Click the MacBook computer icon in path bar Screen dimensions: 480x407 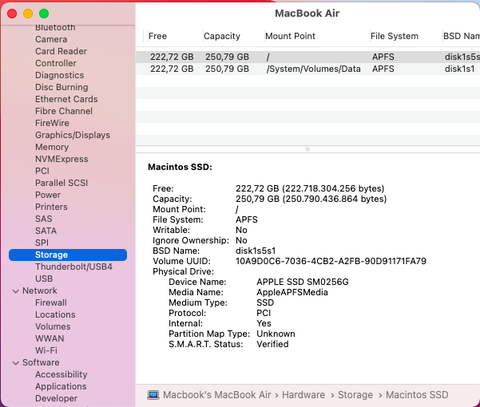(x=153, y=395)
